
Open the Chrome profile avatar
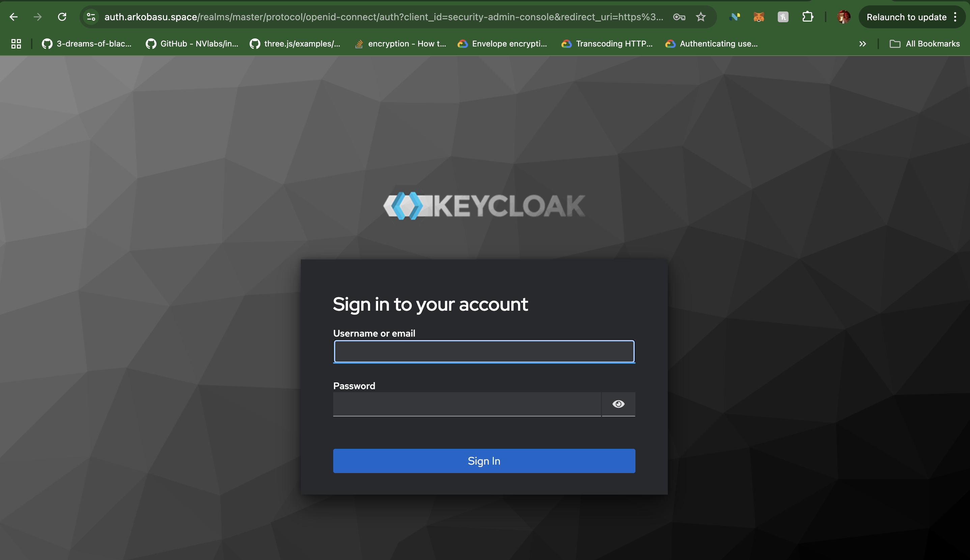point(844,17)
